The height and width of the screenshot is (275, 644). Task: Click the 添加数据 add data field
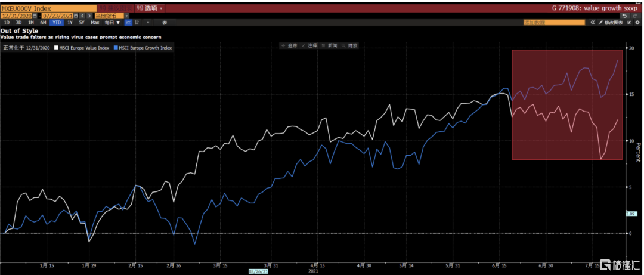pos(554,23)
